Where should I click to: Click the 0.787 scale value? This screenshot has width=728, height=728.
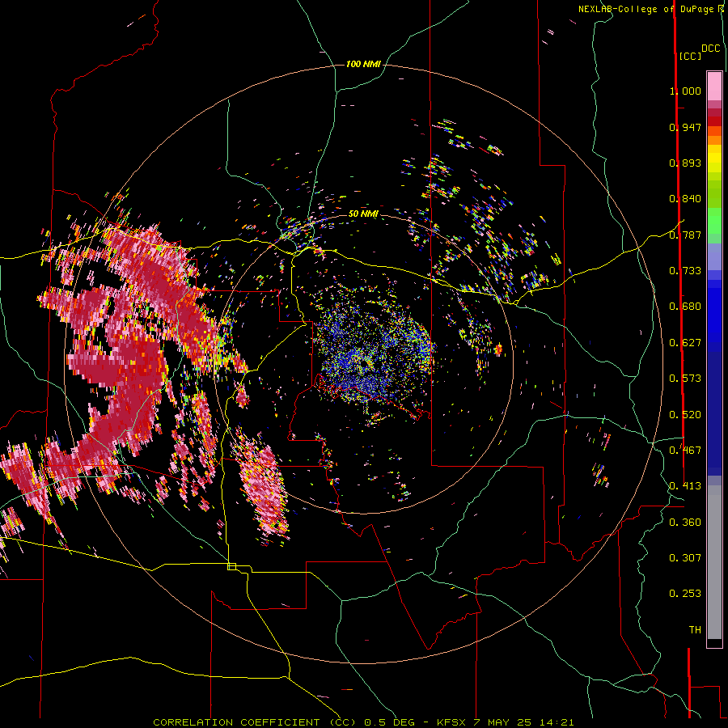(x=685, y=235)
